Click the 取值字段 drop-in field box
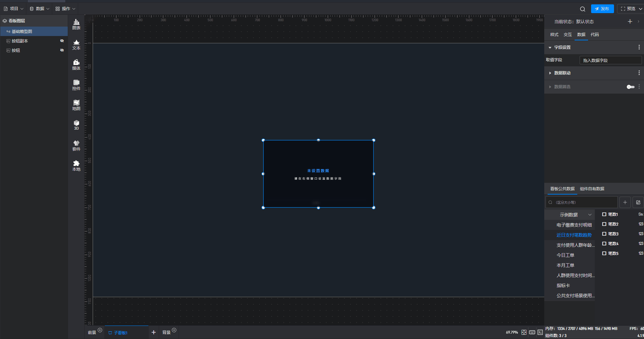The height and width of the screenshot is (339, 644). (610, 60)
